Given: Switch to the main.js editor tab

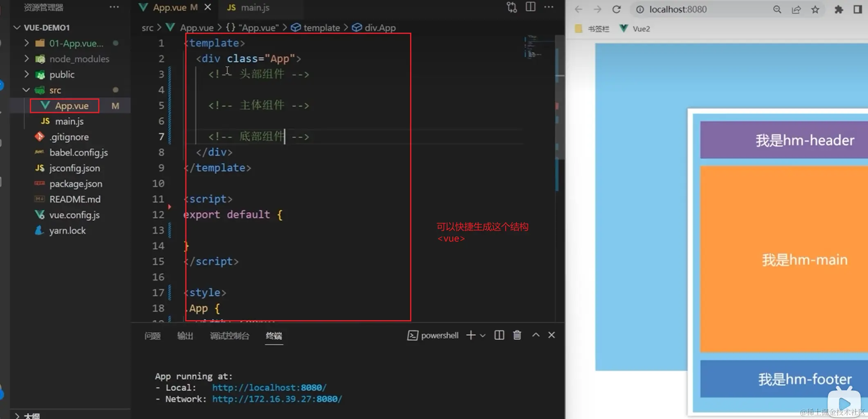Looking at the screenshot, I should [248, 7].
